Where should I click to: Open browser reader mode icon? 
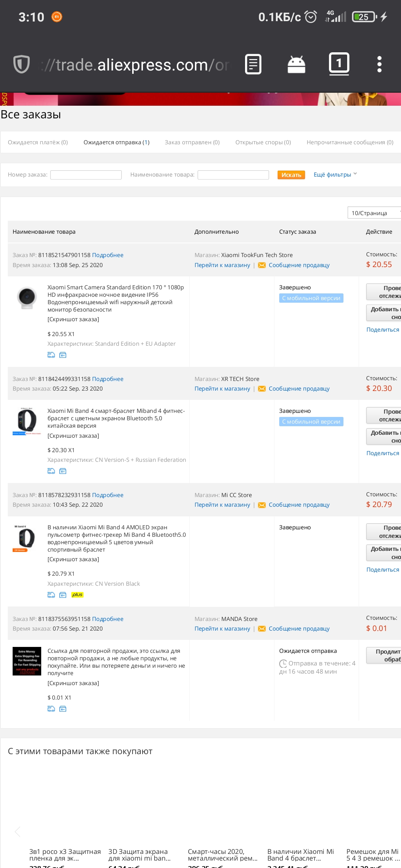[x=253, y=64]
